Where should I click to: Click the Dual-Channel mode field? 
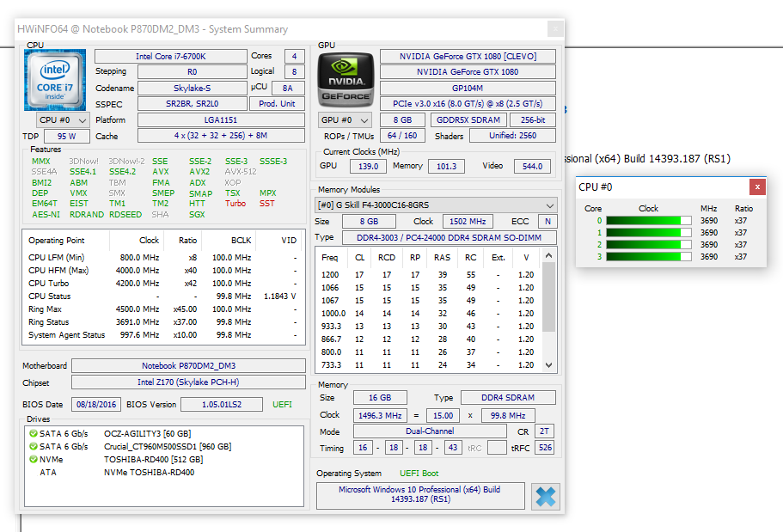[x=430, y=431]
